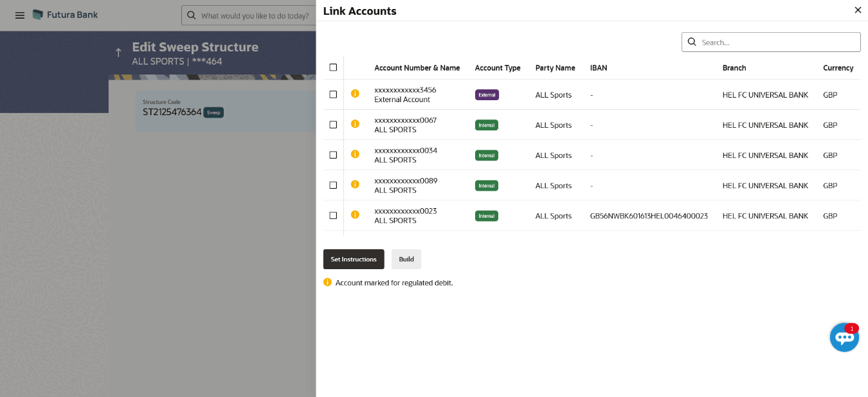Click the External badge on account 3456
The width and height of the screenshot is (868, 397).
click(487, 94)
